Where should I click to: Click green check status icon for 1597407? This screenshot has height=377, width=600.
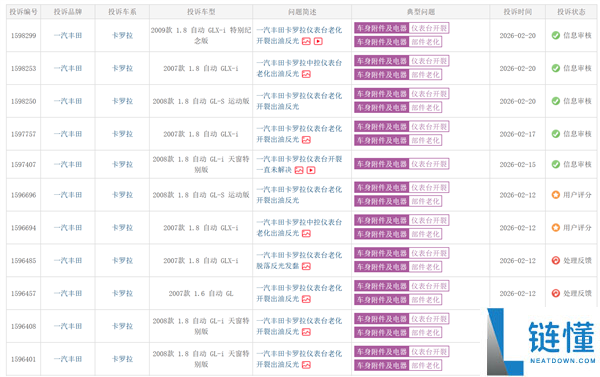[x=556, y=165]
